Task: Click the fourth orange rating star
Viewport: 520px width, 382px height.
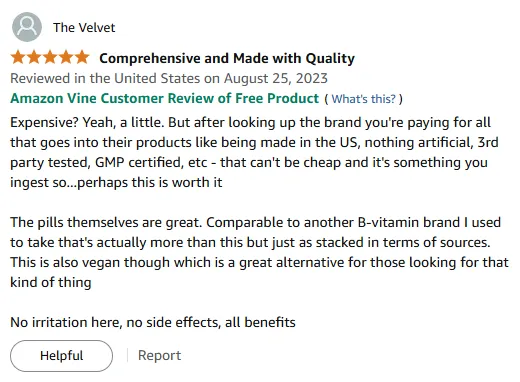Action: [x=66, y=57]
